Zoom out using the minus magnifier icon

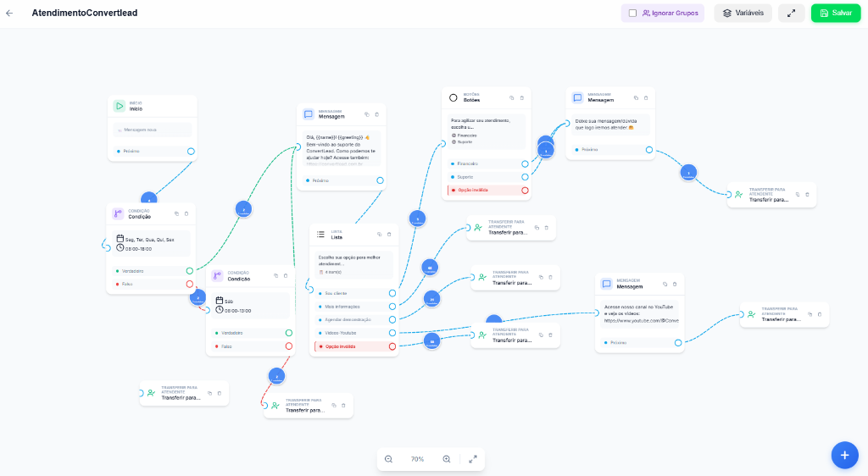point(388,459)
